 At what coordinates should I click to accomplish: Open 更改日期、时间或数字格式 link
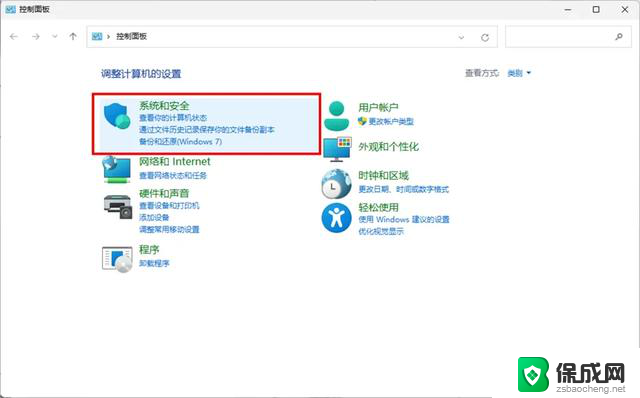403,189
